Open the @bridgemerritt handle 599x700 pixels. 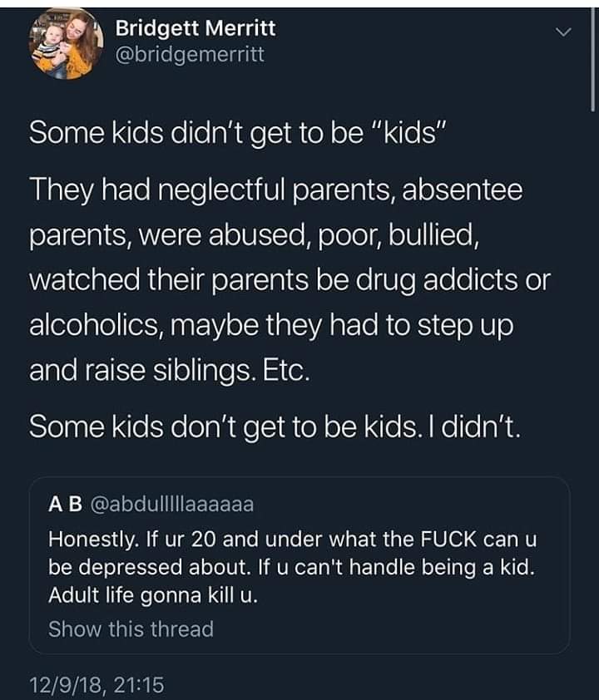(189, 53)
